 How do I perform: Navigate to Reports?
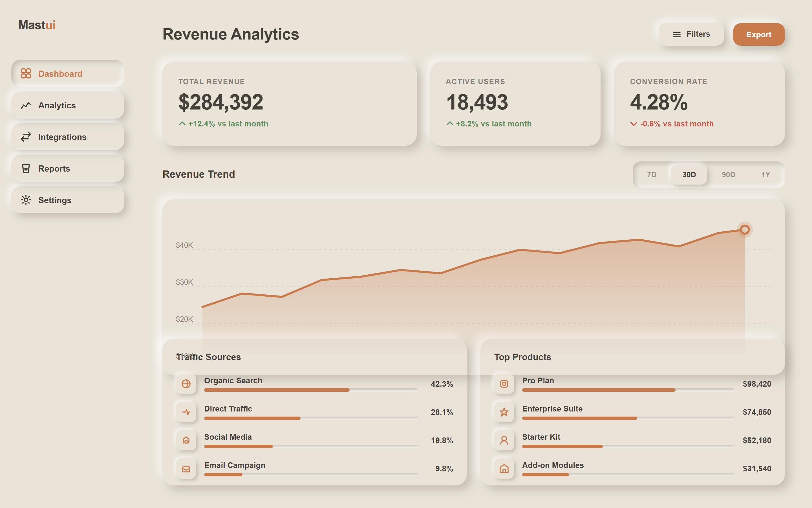[67, 168]
